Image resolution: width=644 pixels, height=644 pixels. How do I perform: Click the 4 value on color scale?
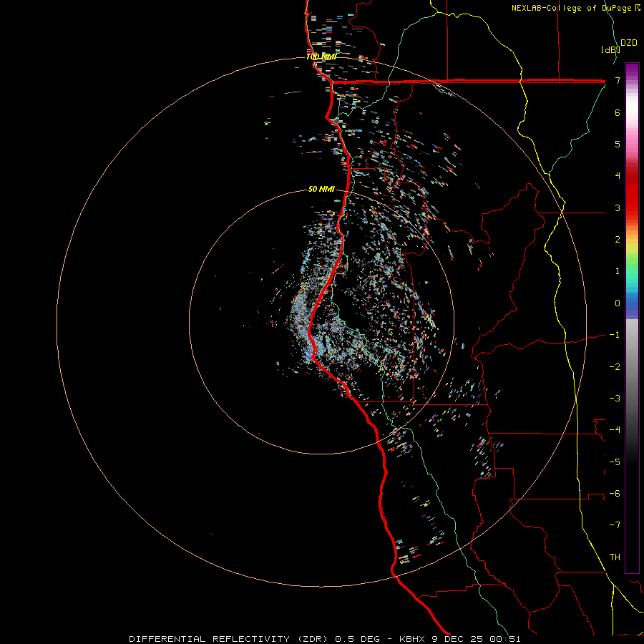point(618,176)
